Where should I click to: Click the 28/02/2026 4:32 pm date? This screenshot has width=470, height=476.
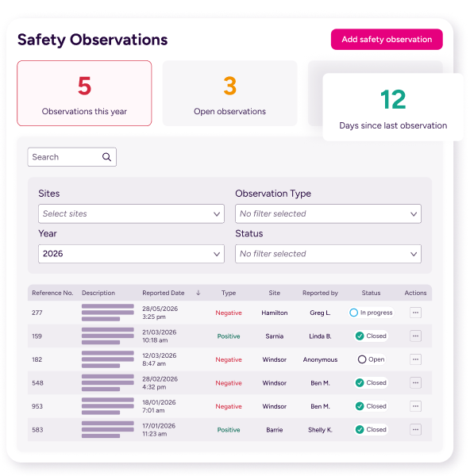(x=160, y=383)
